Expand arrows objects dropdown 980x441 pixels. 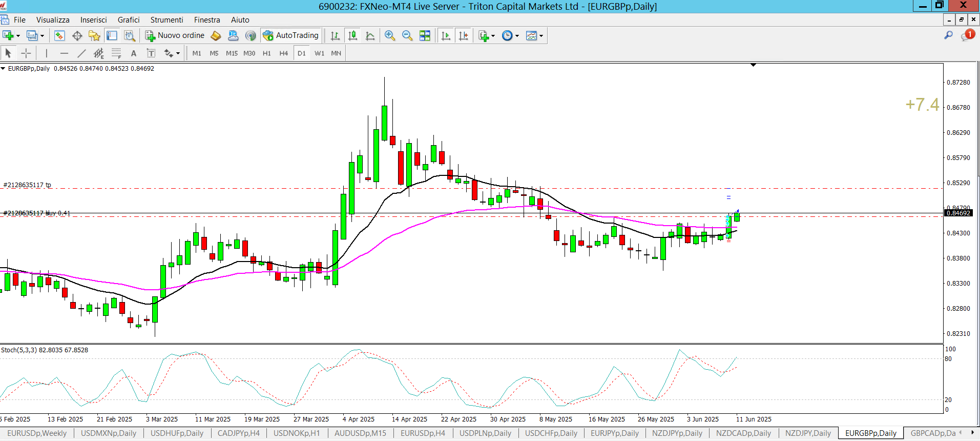point(178,53)
